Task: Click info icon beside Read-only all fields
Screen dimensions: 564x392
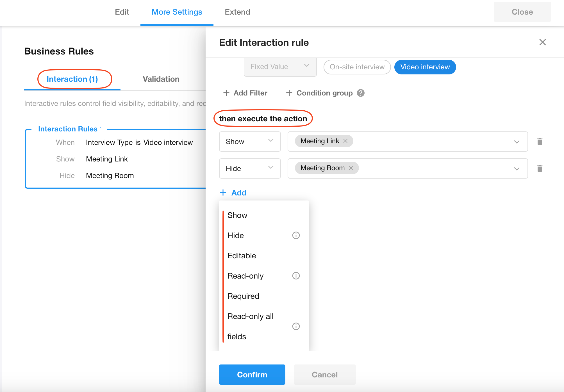Action: click(296, 326)
